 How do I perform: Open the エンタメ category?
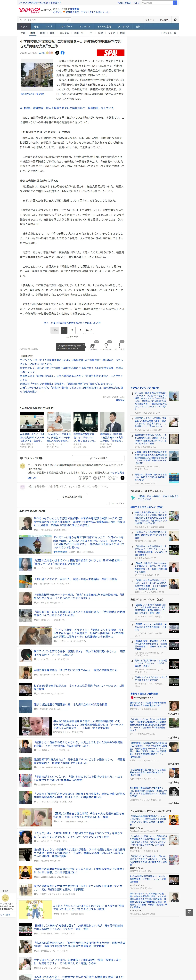[x=64, y=33]
